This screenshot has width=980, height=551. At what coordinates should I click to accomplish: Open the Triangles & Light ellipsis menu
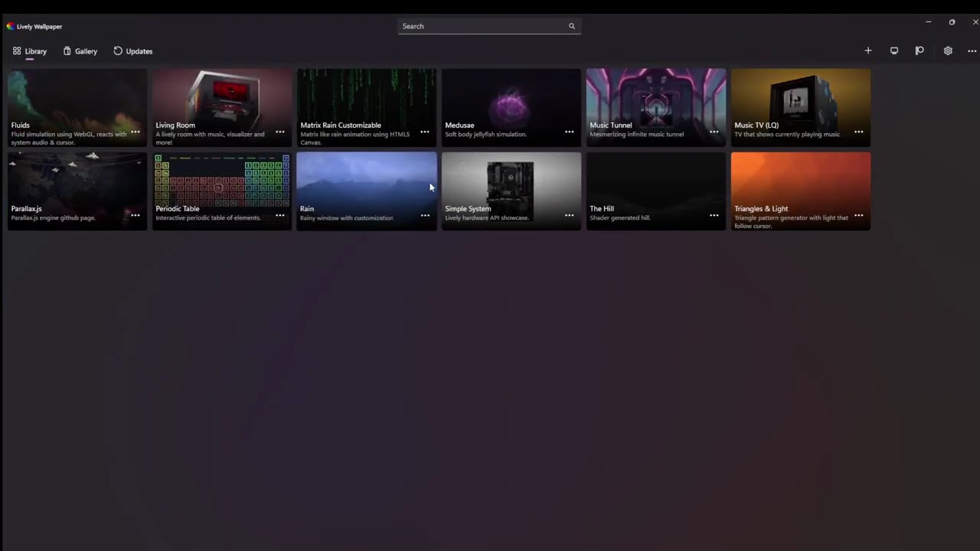(x=859, y=215)
